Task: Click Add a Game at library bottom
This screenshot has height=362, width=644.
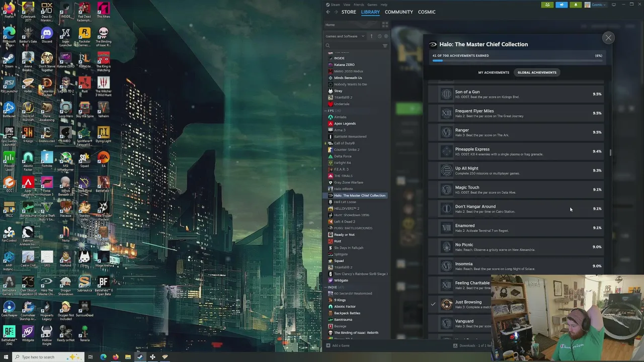Action: tap(338, 345)
